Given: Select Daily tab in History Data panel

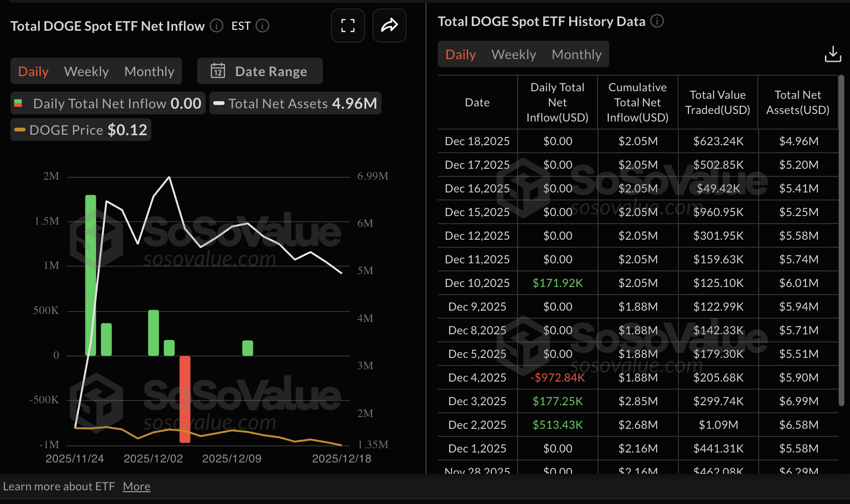Looking at the screenshot, I should 460,54.
